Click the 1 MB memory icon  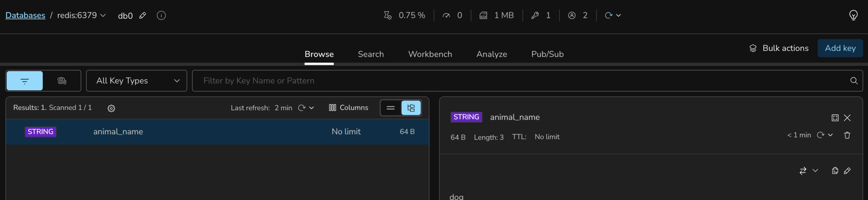[483, 15]
